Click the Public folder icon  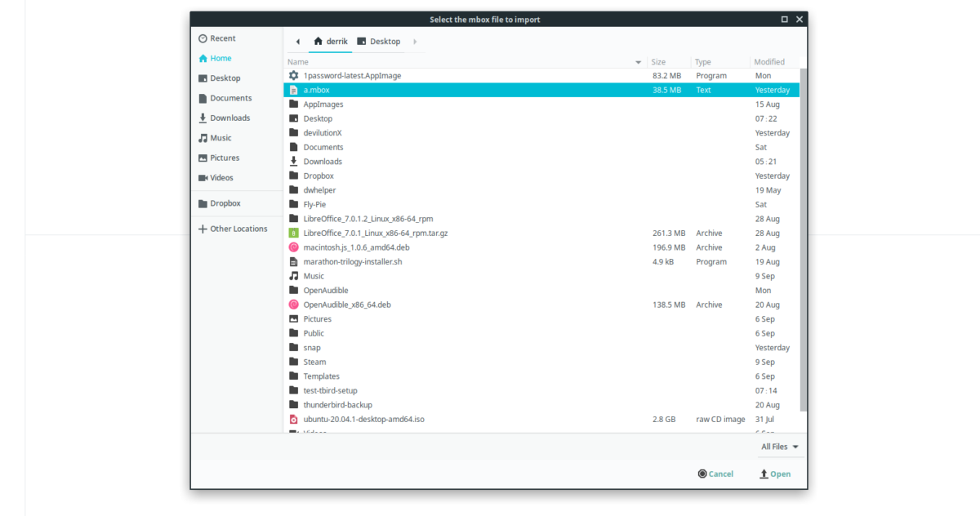click(294, 333)
